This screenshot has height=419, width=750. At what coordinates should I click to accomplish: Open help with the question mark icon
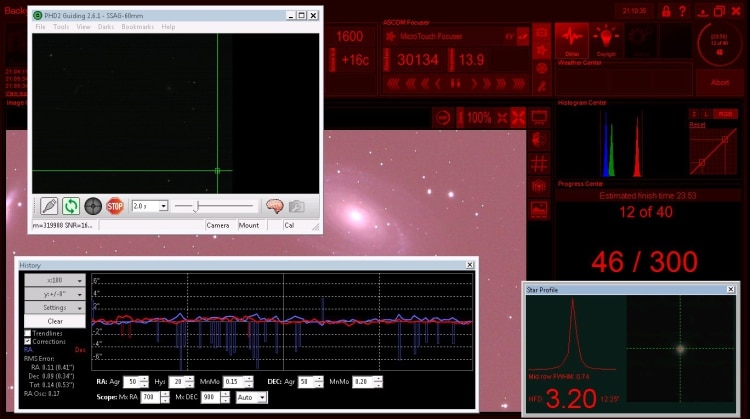[683, 11]
